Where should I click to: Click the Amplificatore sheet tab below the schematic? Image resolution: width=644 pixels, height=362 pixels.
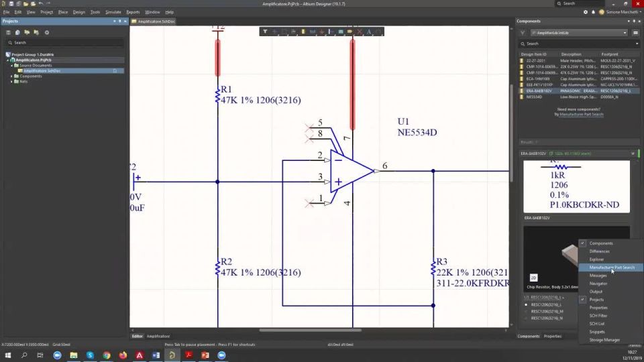158,336
